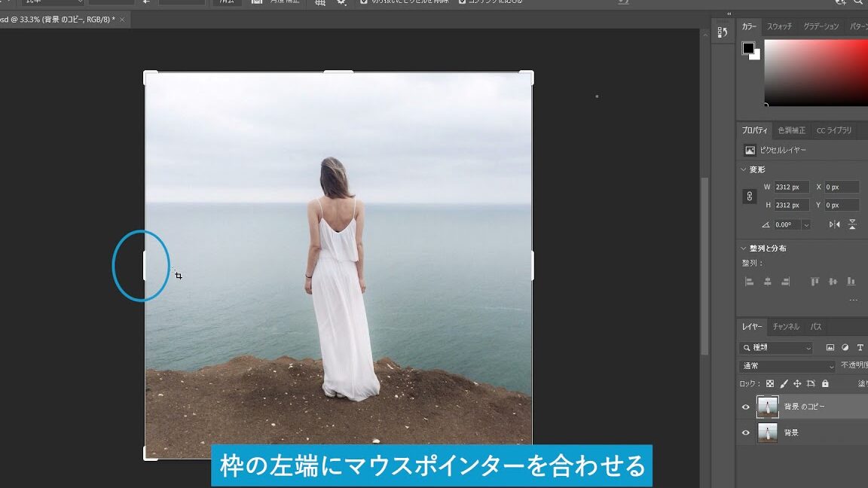Click the 背景 layer name

click(x=791, y=433)
